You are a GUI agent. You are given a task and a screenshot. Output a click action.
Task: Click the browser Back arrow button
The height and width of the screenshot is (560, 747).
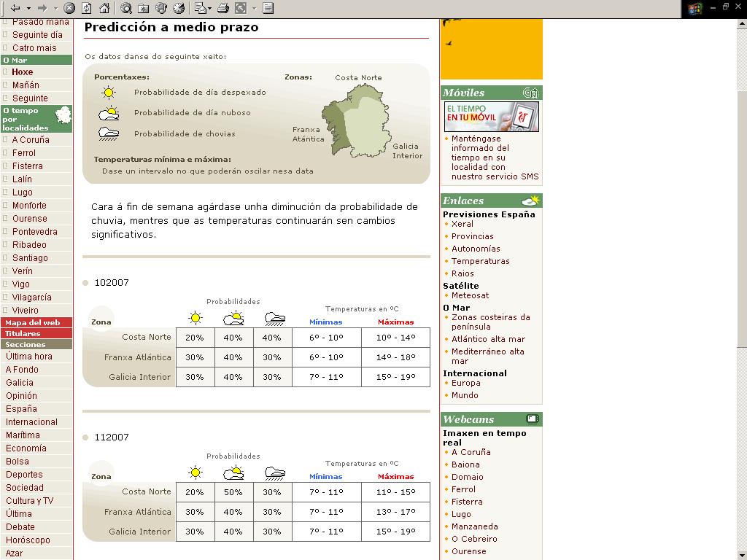pos(15,8)
